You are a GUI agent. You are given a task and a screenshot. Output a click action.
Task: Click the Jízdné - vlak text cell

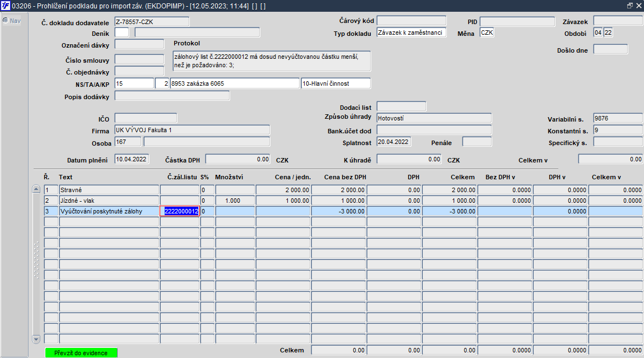coord(109,201)
